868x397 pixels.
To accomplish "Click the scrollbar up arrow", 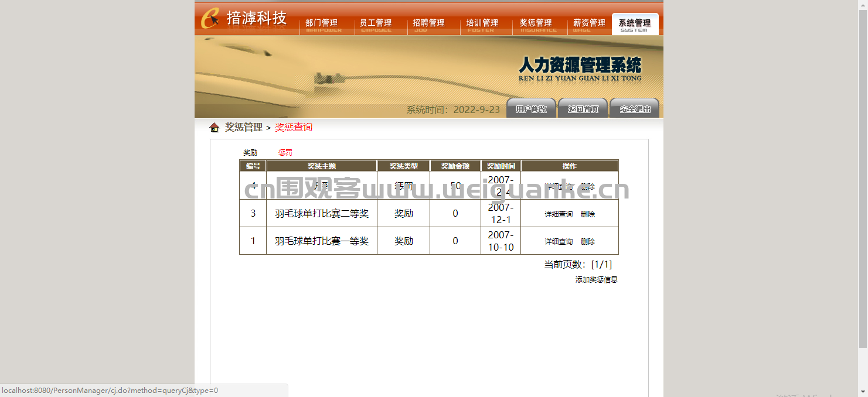I will [x=863, y=5].
